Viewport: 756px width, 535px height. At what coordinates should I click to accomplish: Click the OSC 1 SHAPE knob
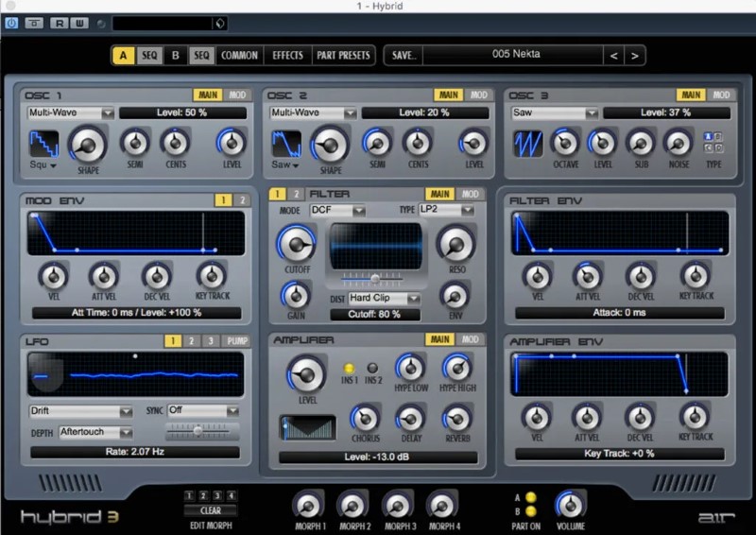[88, 145]
